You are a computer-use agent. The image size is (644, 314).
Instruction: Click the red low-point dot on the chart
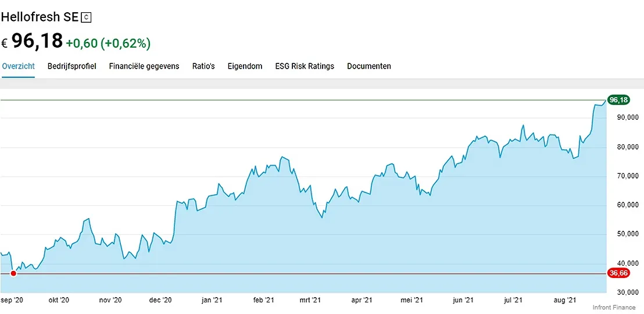click(x=13, y=273)
